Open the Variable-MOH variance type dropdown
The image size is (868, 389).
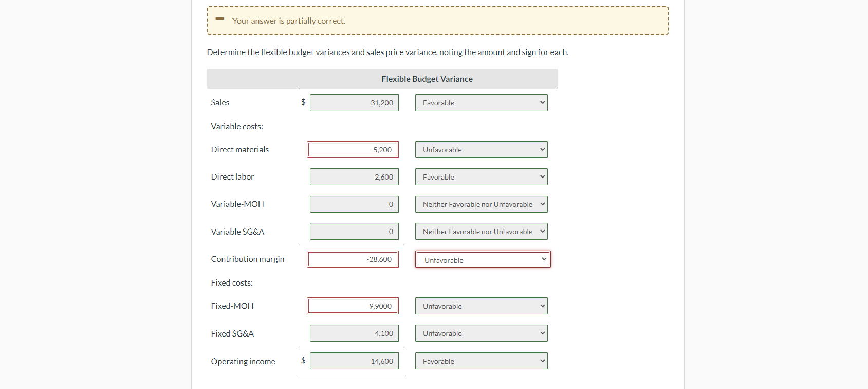point(481,204)
